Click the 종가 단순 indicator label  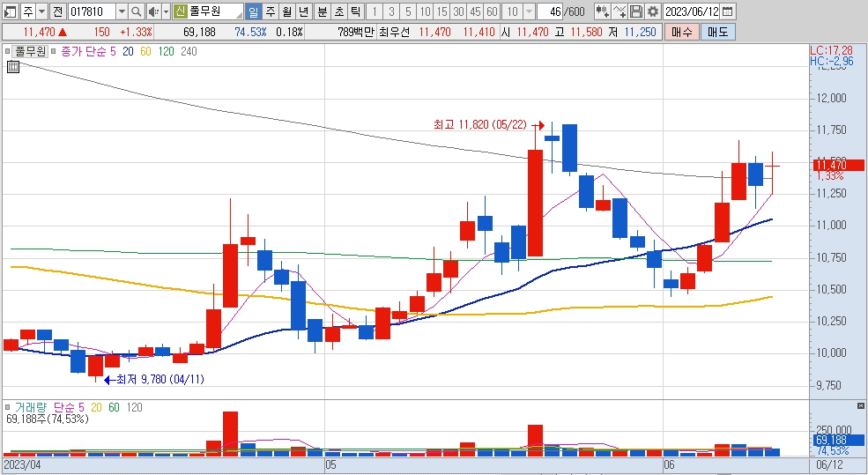coord(84,51)
